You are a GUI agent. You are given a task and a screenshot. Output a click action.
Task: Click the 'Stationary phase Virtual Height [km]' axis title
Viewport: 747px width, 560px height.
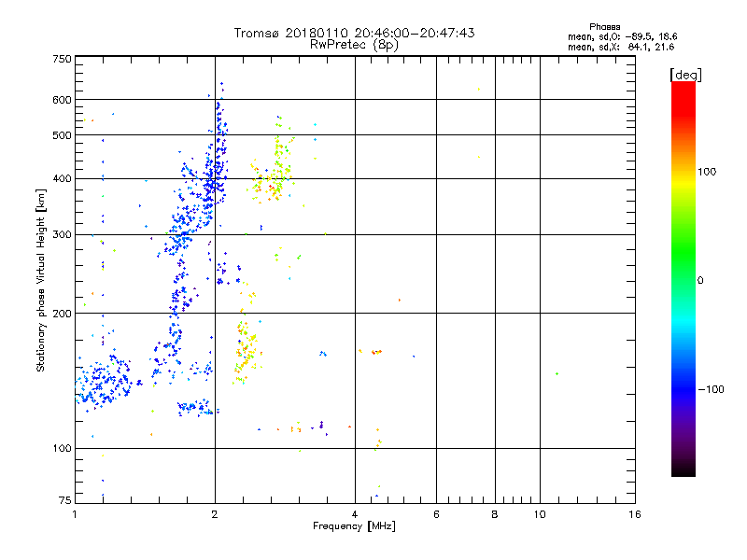click(41, 280)
